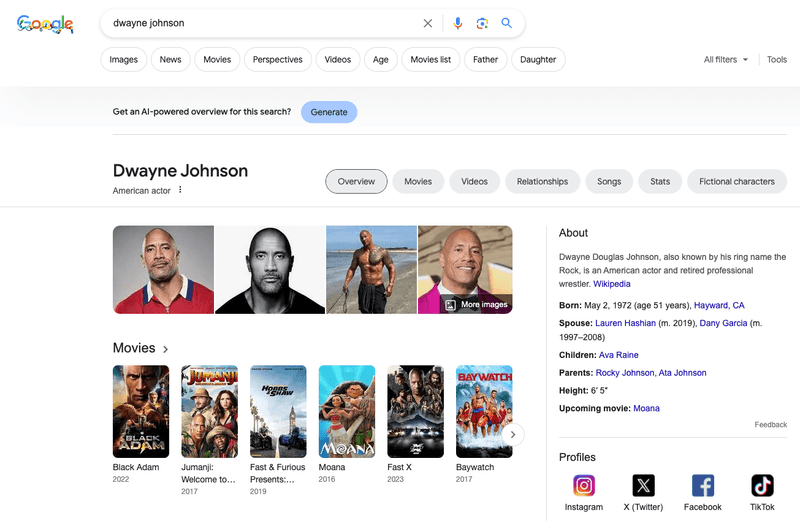The height and width of the screenshot is (521, 800).
Task: Open the Facebook profile icon
Action: pyautogui.click(x=703, y=485)
